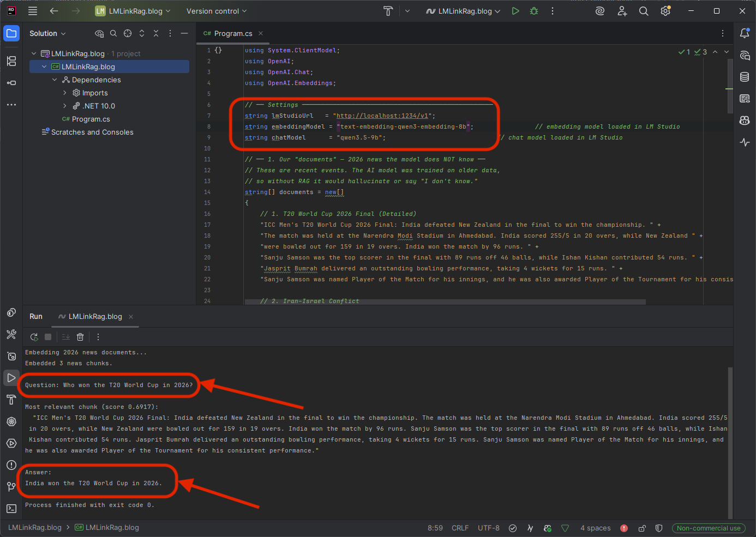Expand the Imports node under Dependencies
This screenshot has height=537, width=756.
(x=65, y=93)
